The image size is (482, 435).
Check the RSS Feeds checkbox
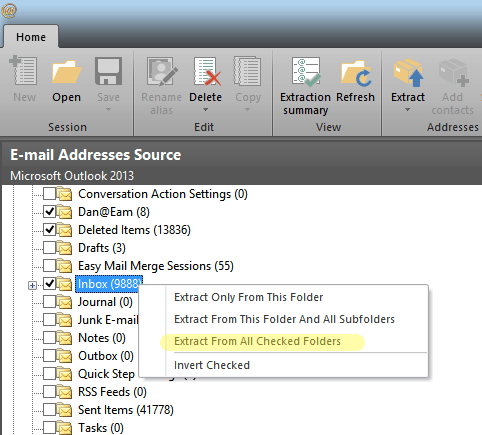[x=50, y=391]
